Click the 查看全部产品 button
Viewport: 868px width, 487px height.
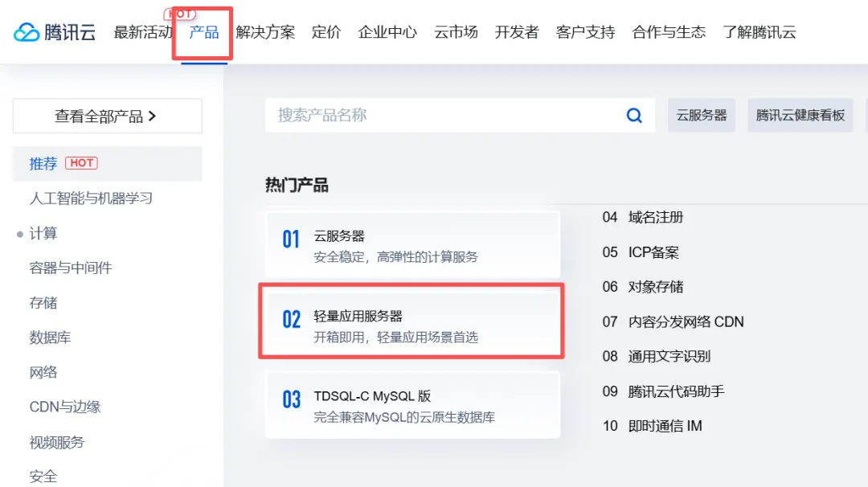(108, 116)
